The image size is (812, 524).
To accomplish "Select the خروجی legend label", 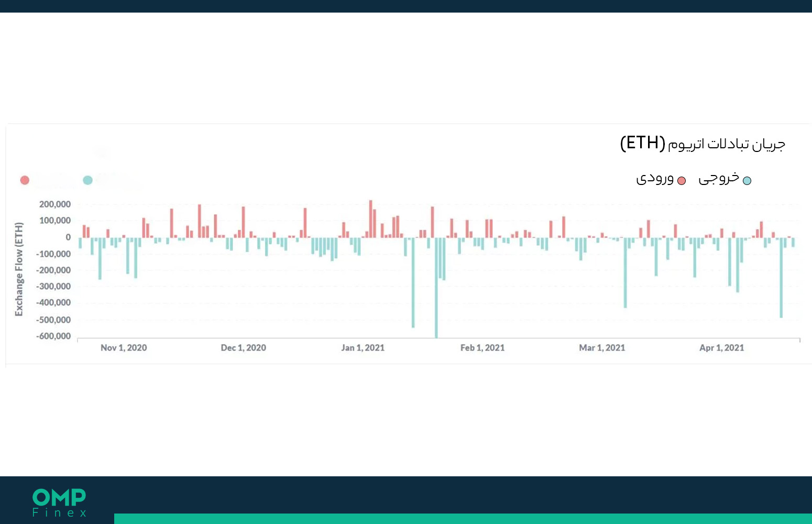I will pyautogui.click(x=719, y=178).
